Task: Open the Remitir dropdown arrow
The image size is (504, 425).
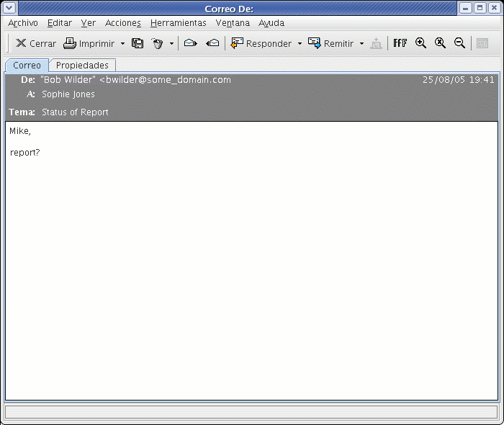Action: pyautogui.click(x=361, y=43)
